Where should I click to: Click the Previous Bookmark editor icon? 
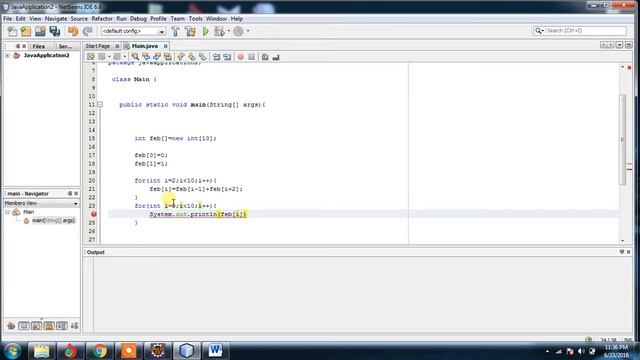tap(181, 57)
